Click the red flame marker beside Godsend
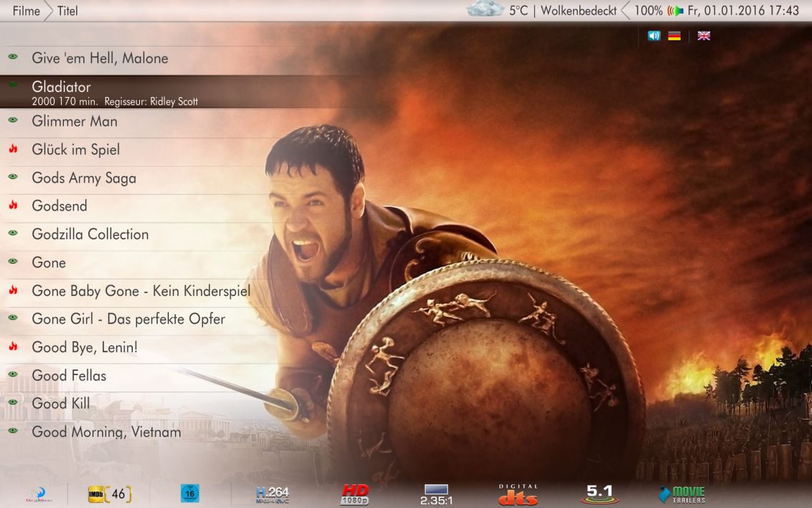The width and height of the screenshot is (812, 508). coord(13,205)
